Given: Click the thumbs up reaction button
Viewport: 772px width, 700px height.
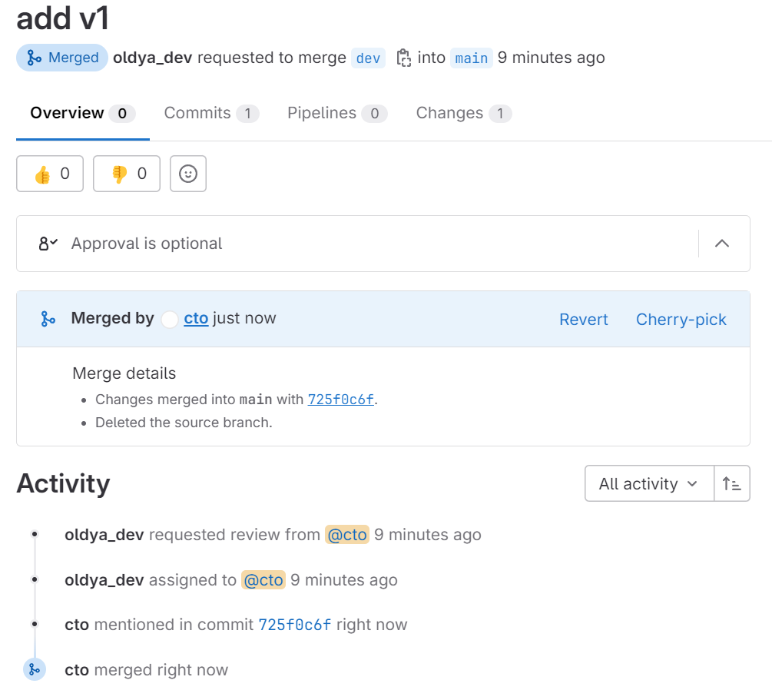Looking at the screenshot, I should coord(50,174).
